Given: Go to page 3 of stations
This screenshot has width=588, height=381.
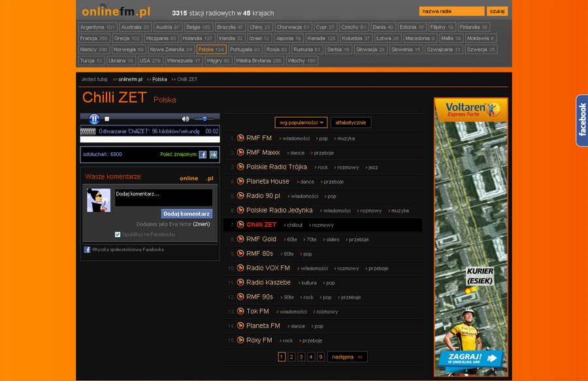Looking at the screenshot, I should [301, 357].
